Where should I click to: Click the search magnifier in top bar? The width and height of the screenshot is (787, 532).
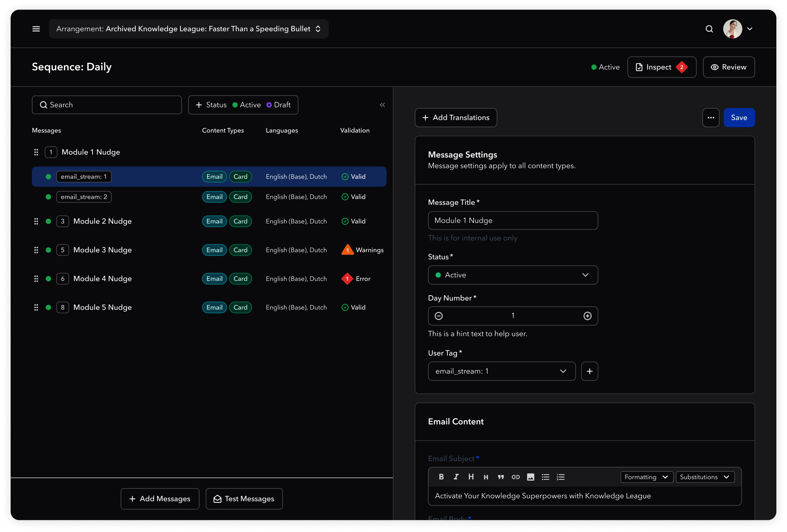(x=709, y=29)
